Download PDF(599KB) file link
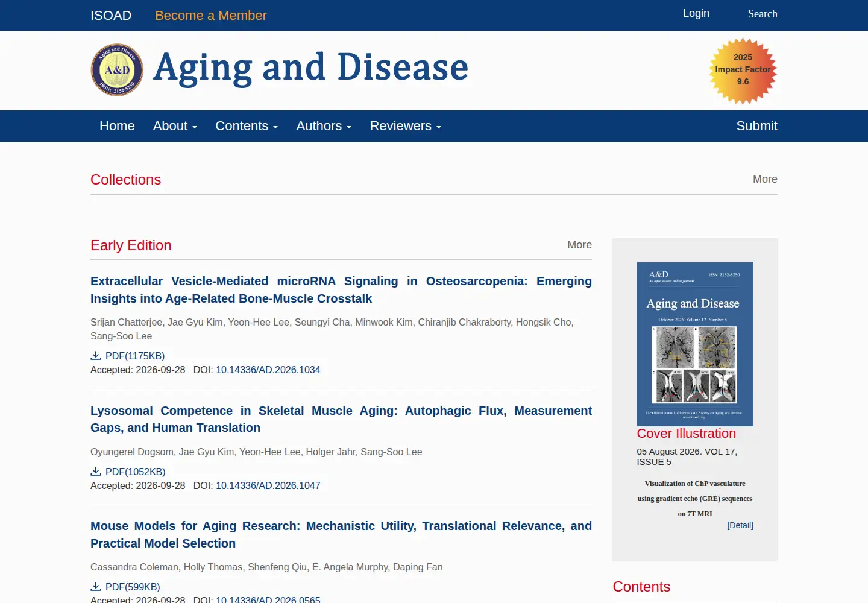The image size is (868, 603). click(133, 587)
